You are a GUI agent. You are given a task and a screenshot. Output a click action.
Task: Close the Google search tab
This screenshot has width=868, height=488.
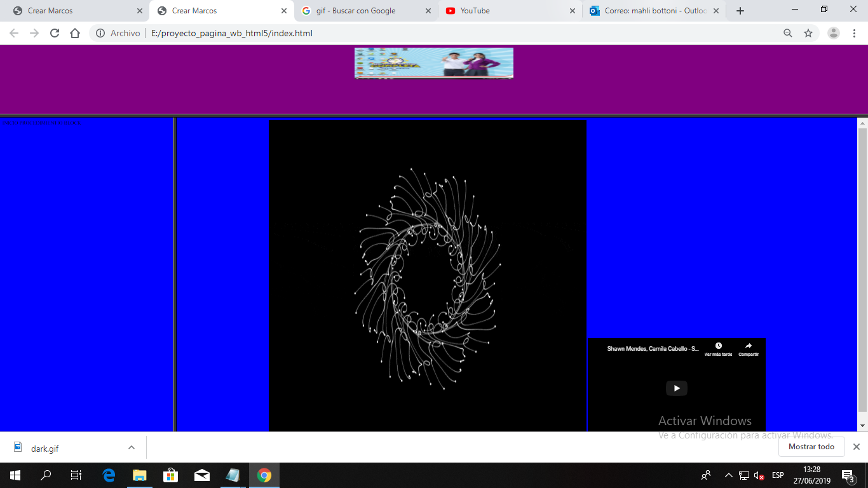[428, 11]
